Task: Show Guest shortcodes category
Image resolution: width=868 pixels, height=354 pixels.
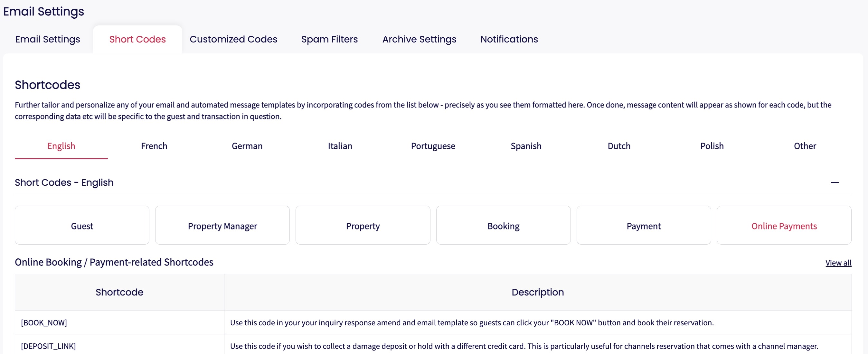Action: 82,226
